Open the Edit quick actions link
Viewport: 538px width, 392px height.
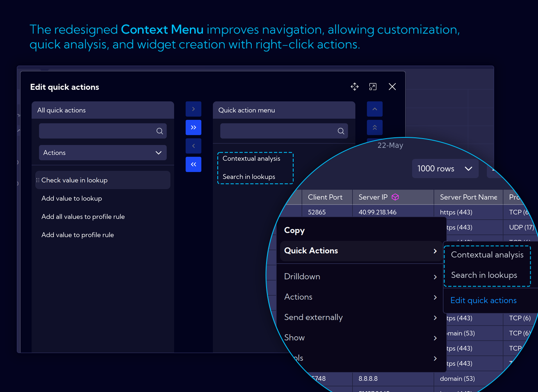(x=483, y=301)
